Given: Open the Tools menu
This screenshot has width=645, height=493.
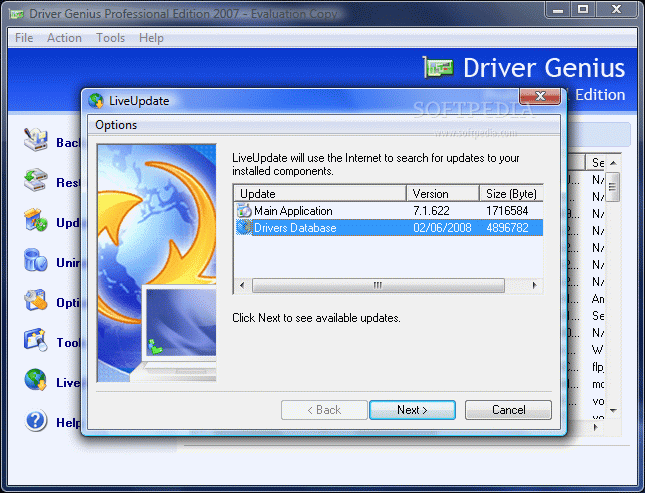Looking at the screenshot, I should 110,38.
